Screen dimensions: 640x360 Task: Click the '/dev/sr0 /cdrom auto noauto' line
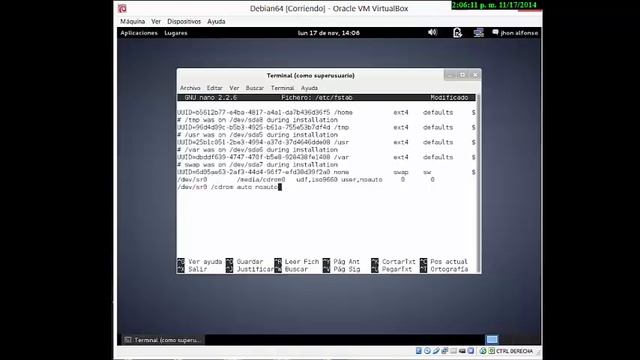click(227, 187)
